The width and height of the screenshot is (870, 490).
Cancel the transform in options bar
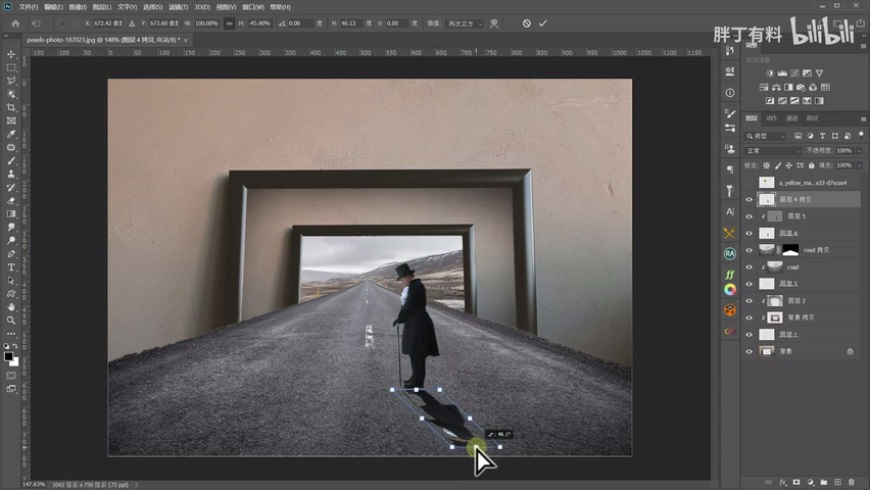(527, 23)
